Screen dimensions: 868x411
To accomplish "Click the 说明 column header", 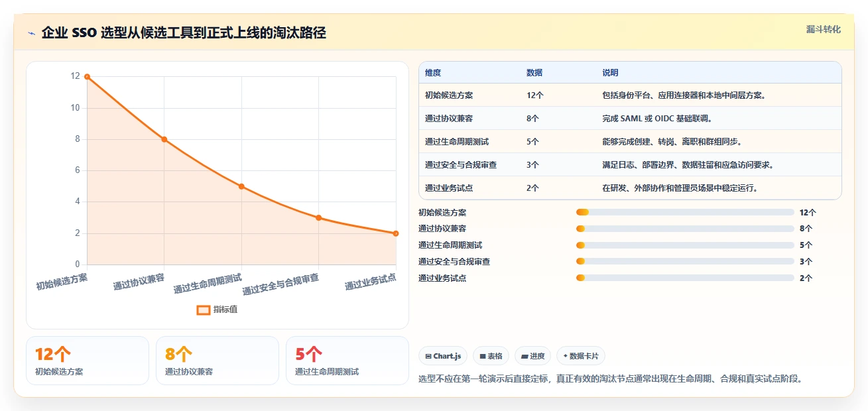I will pos(610,73).
